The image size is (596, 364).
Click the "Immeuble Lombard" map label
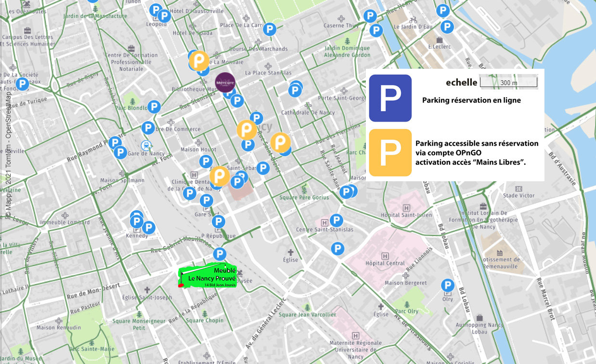[65, 223]
